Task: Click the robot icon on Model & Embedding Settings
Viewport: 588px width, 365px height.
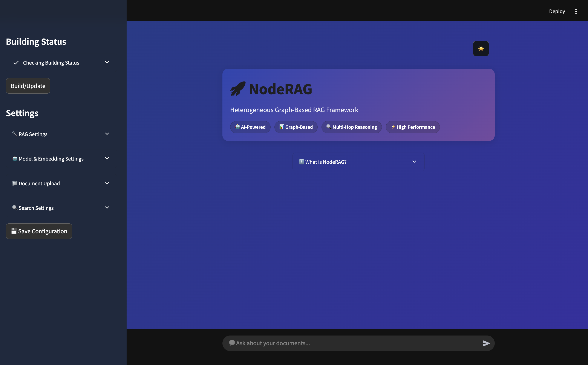Action: (15, 158)
